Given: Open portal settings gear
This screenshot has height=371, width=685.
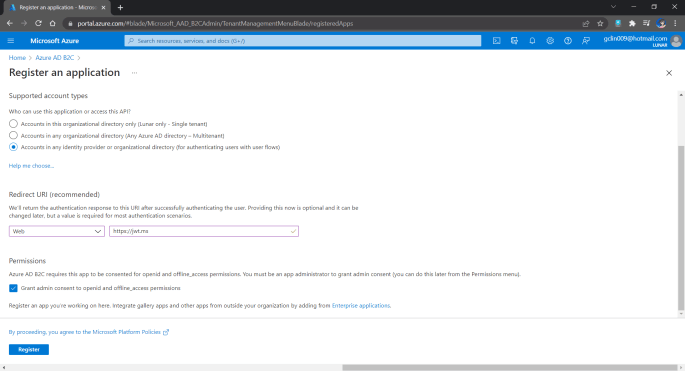Looking at the screenshot, I should point(550,41).
